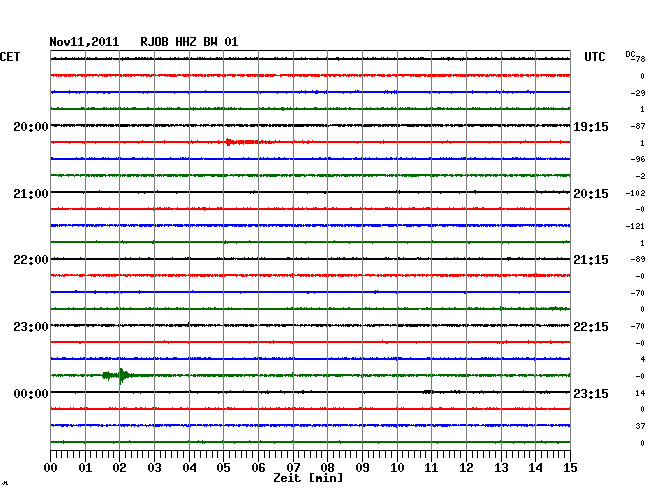The image size is (650, 494).
Task: Click the 01 minute axis label
Action: [x=85, y=467]
